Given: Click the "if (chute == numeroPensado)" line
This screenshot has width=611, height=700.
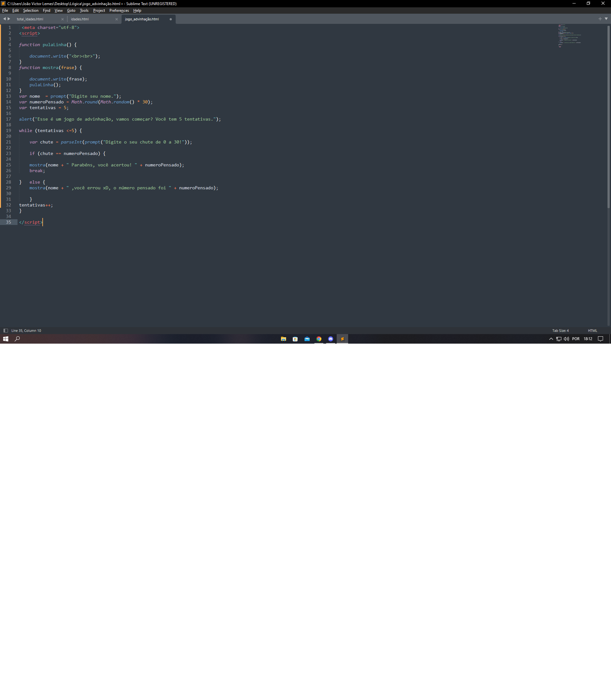Looking at the screenshot, I should tap(67, 153).
